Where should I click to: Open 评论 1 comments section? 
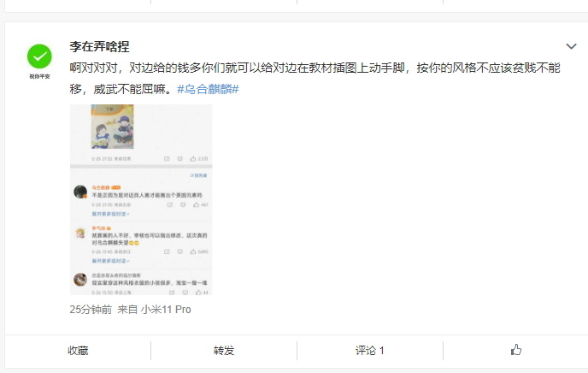coord(370,351)
